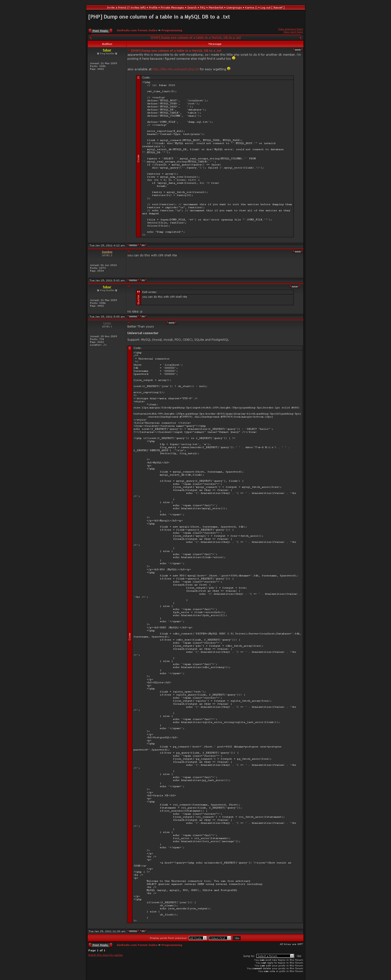Open Private Messages in top menu
The height and width of the screenshot is (980, 391).
[x=172, y=8]
